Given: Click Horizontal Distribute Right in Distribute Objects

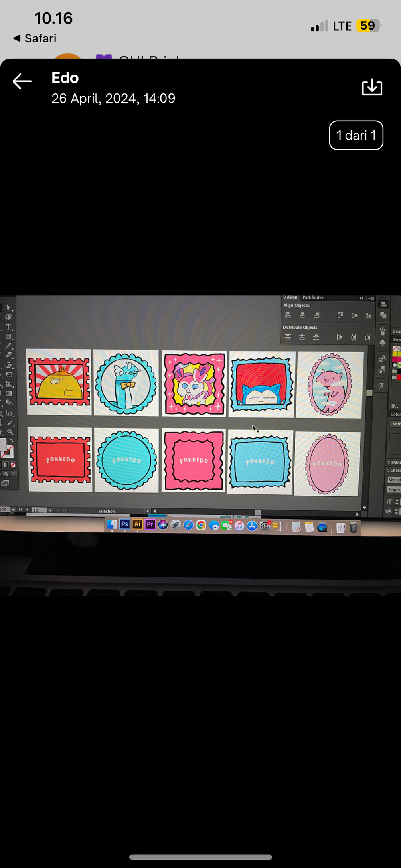Looking at the screenshot, I should click(368, 338).
